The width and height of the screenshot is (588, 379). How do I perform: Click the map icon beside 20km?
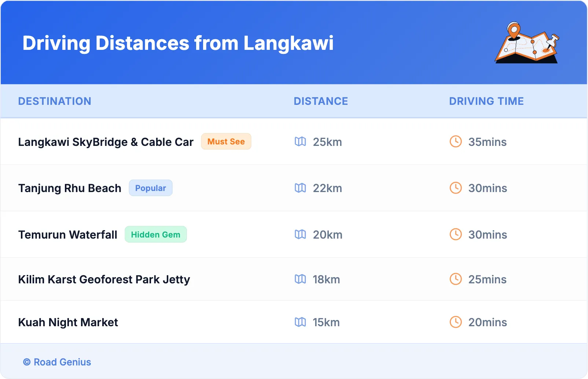tap(300, 234)
